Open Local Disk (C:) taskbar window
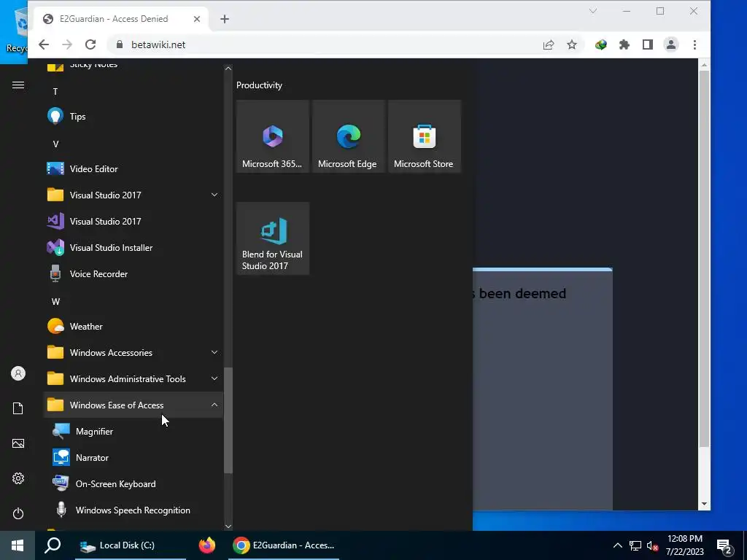Image resolution: width=747 pixels, height=560 pixels. [x=131, y=545]
